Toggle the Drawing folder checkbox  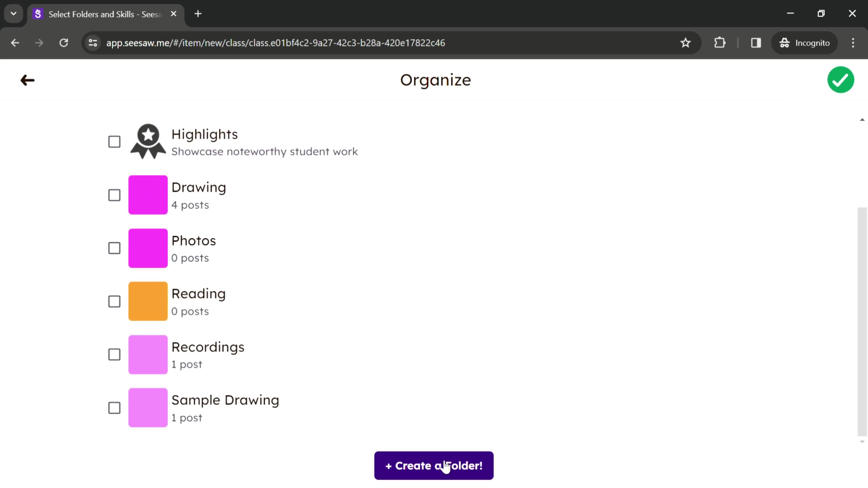(x=114, y=194)
